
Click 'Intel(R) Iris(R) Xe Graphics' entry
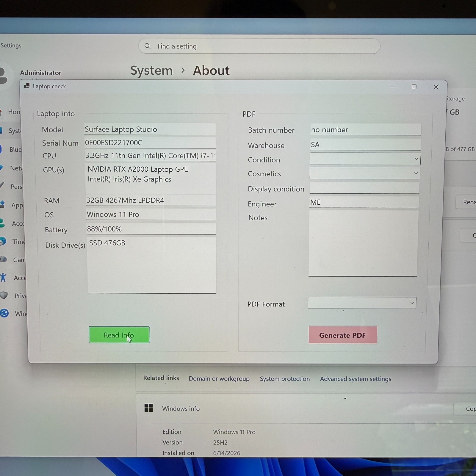point(129,179)
